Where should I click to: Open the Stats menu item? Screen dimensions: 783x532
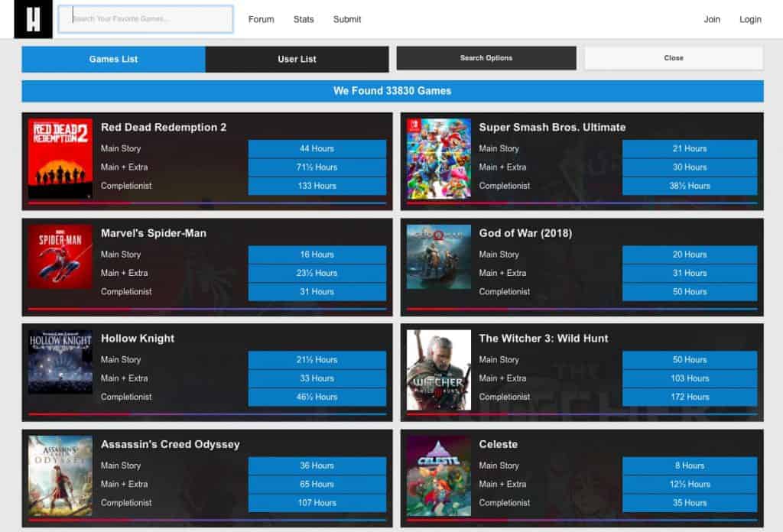(304, 19)
